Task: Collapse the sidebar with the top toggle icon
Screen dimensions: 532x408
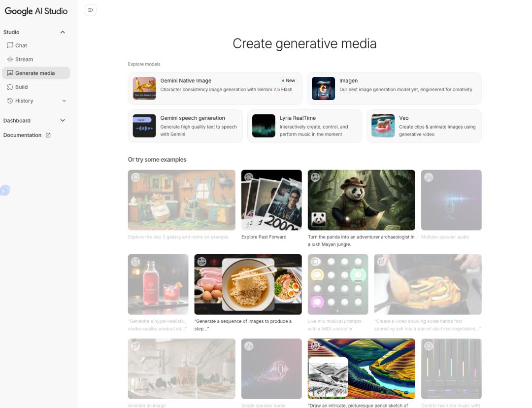Action: point(91,10)
